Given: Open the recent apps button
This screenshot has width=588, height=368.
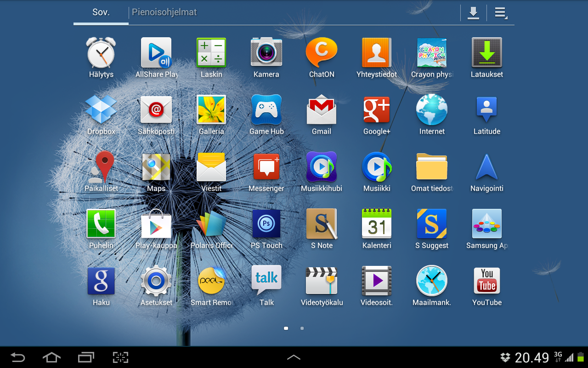Looking at the screenshot, I should coord(86,357).
